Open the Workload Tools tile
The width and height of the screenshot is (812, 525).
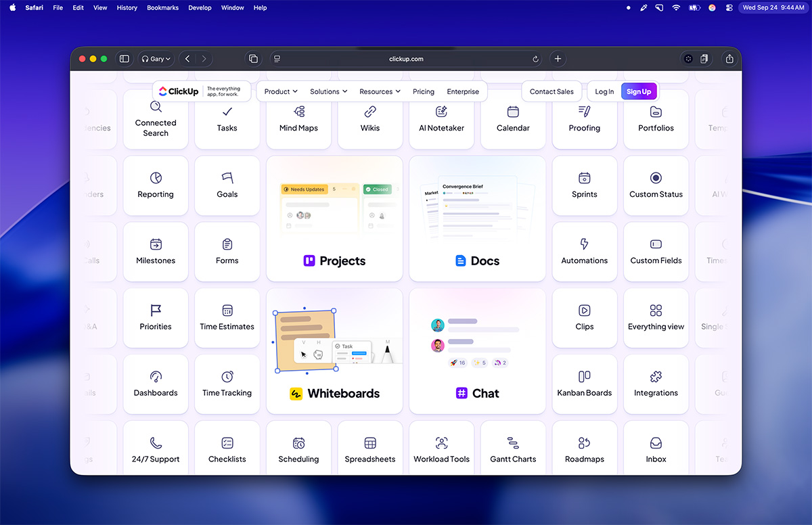(x=442, y=448)
